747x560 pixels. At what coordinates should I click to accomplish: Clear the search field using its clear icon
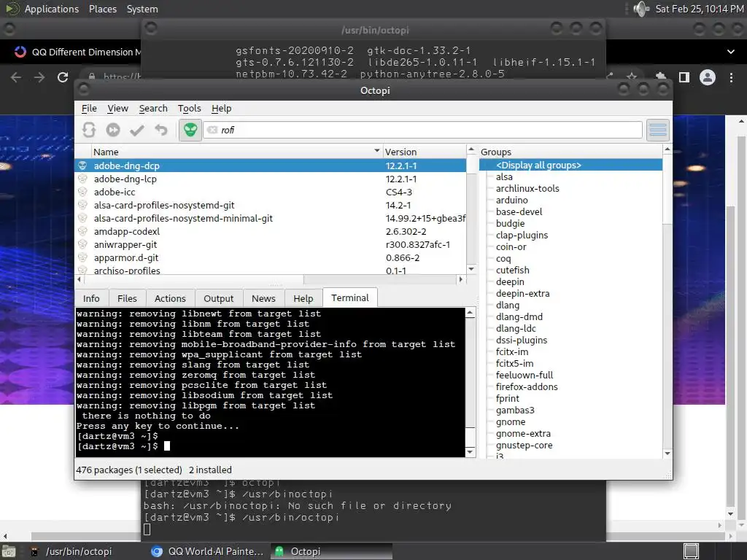pyautogui.click(x=212, y=130)
